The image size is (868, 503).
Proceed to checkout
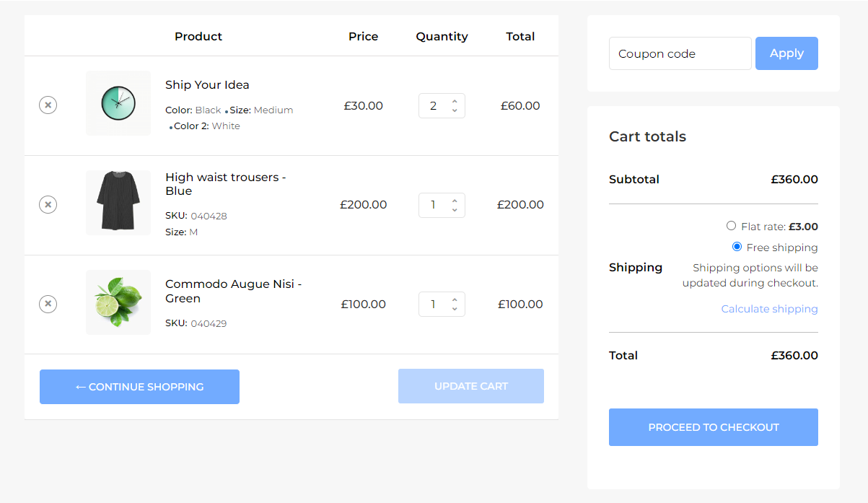(713, 427)
